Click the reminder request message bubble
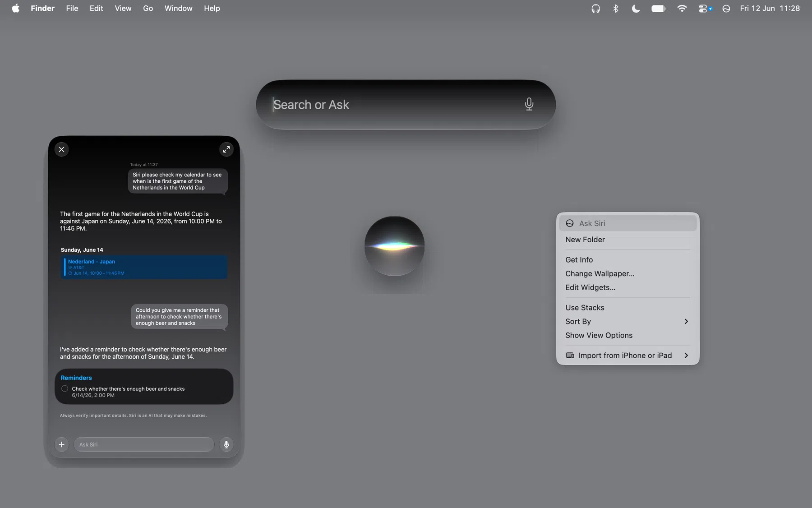Screen dimensions: 812x508 pyautogui.click(x=180, y=317)
